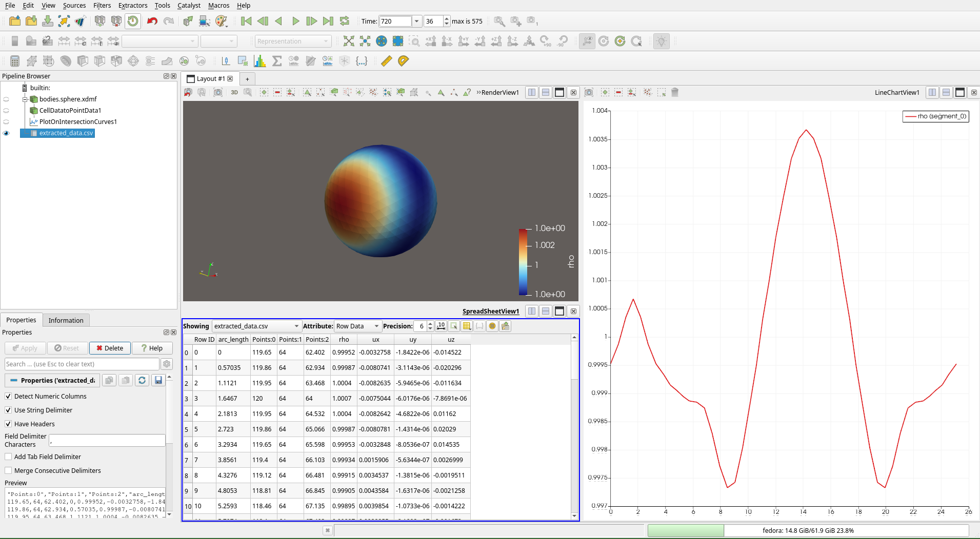Toggle visibility eye of extracted_data.csv

point(6,133)
